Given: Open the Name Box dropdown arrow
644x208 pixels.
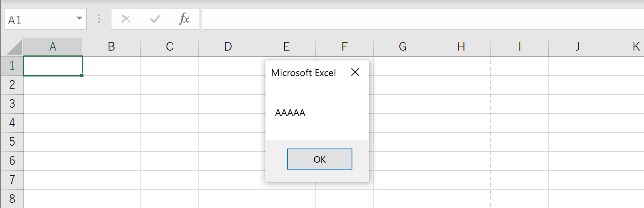Looking at the screenshot, I should (x=79, y=19).
